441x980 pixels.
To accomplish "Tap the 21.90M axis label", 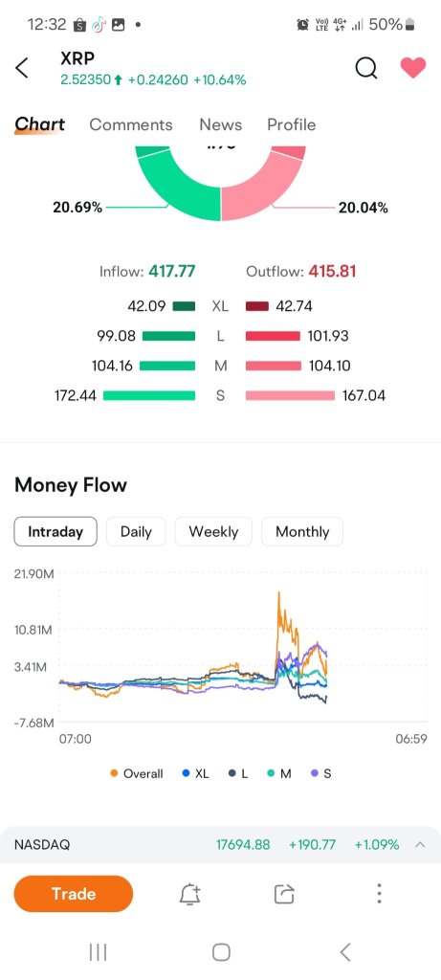I will [x=33, y=574].
